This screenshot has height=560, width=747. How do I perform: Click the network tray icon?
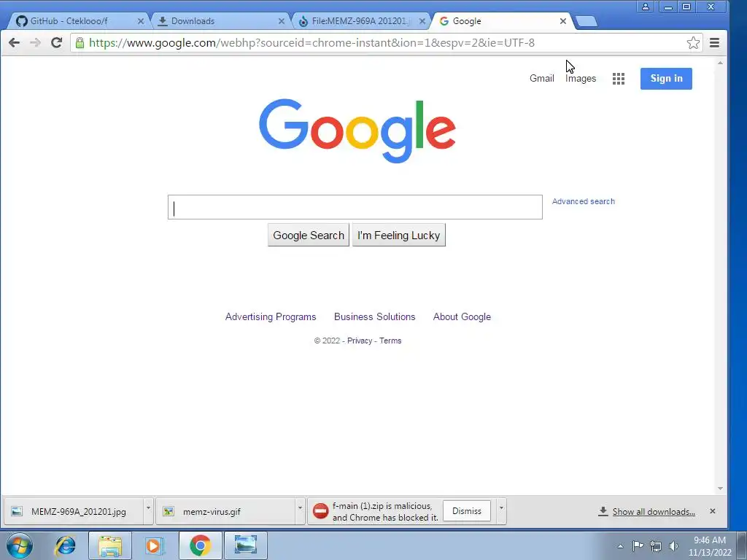click(656, 546)
